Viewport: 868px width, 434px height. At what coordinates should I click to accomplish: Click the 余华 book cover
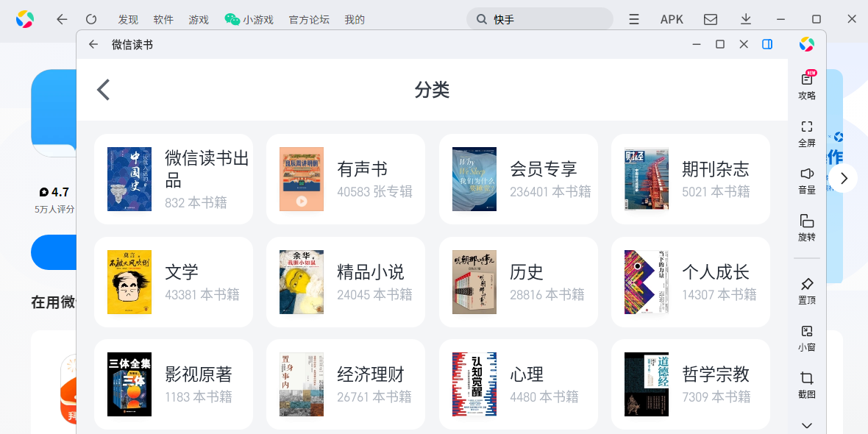pos(302,282)
